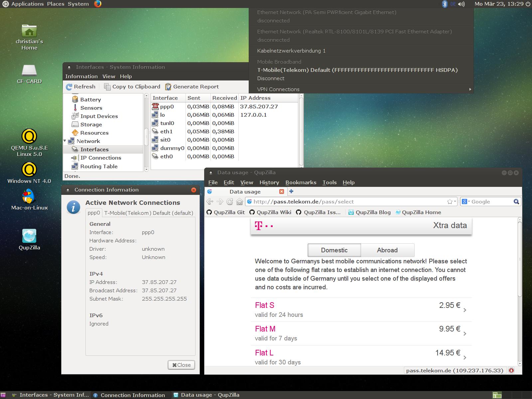Close the Connection Information dialog
Viewport: 532px width, 399px height.
[x=181, y=365]
